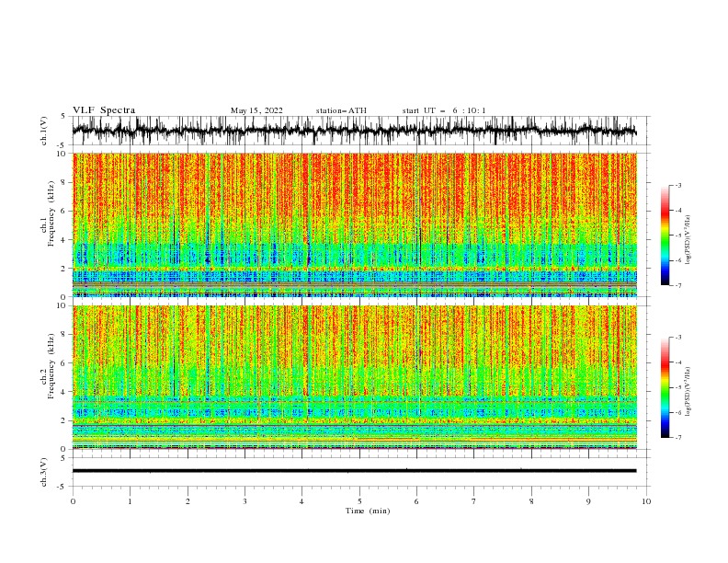This screenshot has width=728, height=563.
Task: Click the 'start UT = 6 :10: 1' text
Action: pyautogui.click(x=444, y=110)
